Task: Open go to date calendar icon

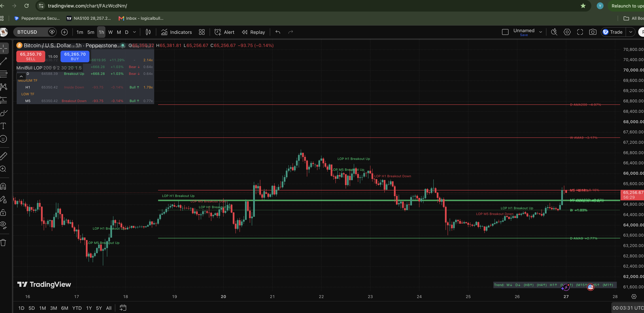Action: pos(123,308)
